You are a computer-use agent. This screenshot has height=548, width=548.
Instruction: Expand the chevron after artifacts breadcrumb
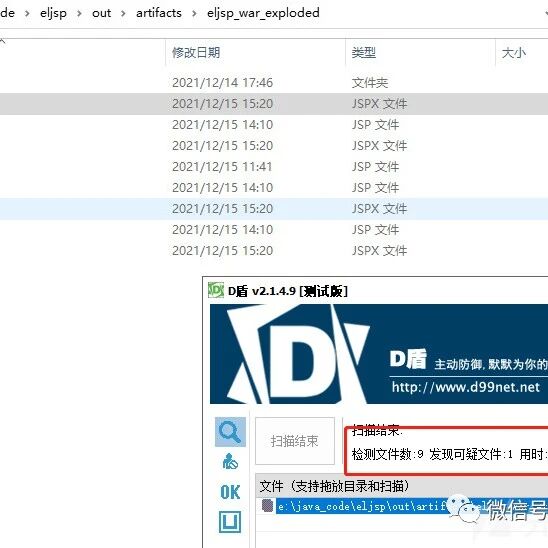coord(194,14)
